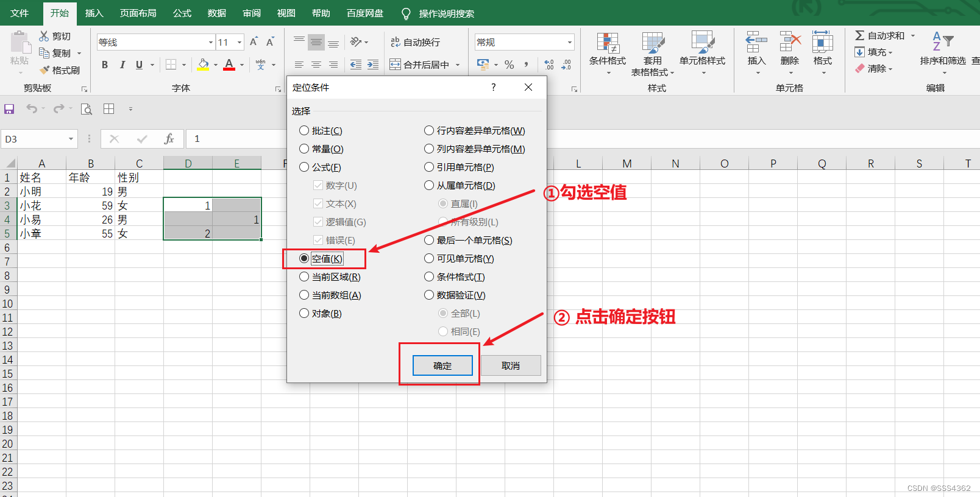Screen dimensions: 980x497
Task: Open Sort and Filter (排序和筛选)
Action: (943, 54)
